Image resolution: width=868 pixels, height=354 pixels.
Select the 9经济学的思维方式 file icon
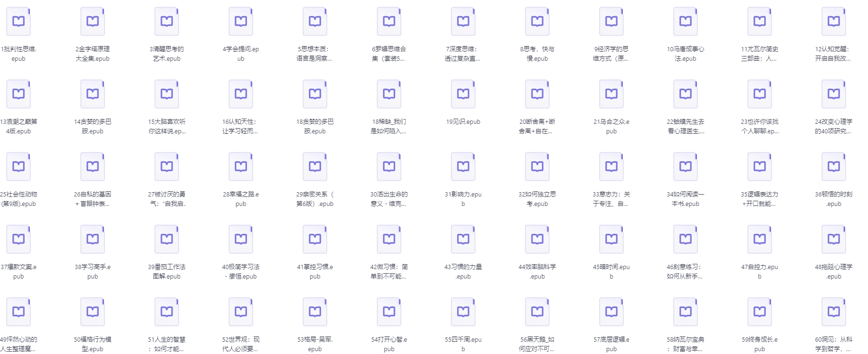click(x=611, y=21)
